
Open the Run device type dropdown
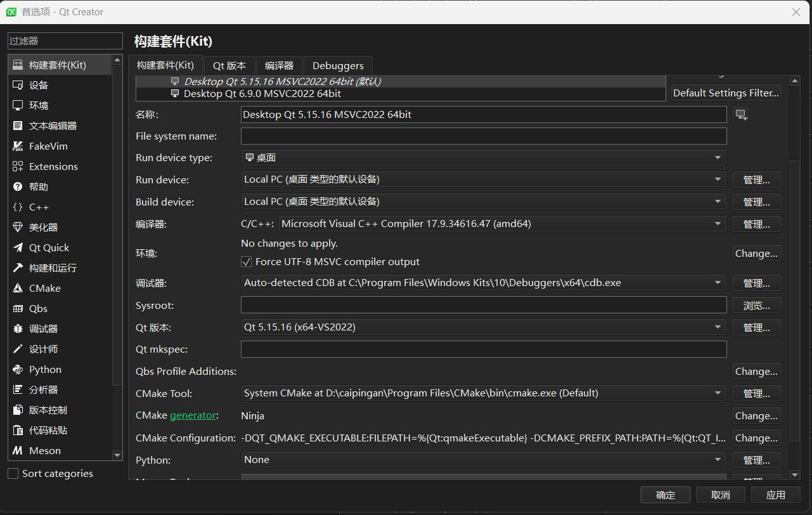(x=717, y=157)
